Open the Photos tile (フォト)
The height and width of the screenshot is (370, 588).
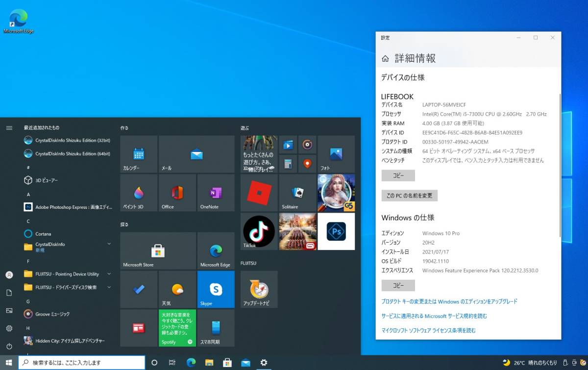[x=336, y=154]
